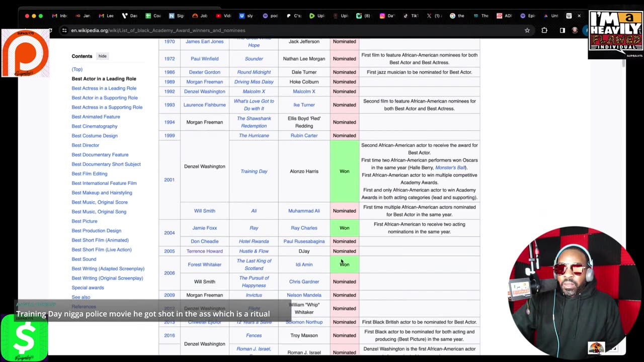Open the browser profile avatar

tap(575, 30)
